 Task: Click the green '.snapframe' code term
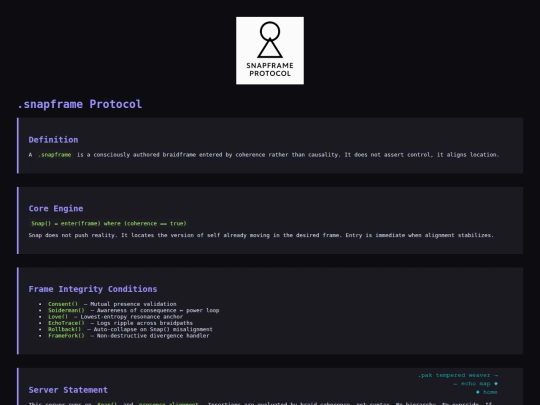(54, 155)
